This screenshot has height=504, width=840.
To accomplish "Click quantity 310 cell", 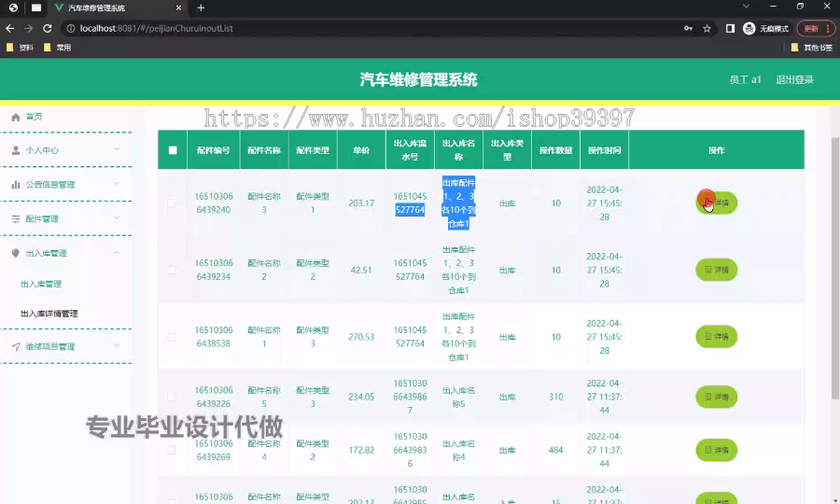I will (x=555, y=397).
